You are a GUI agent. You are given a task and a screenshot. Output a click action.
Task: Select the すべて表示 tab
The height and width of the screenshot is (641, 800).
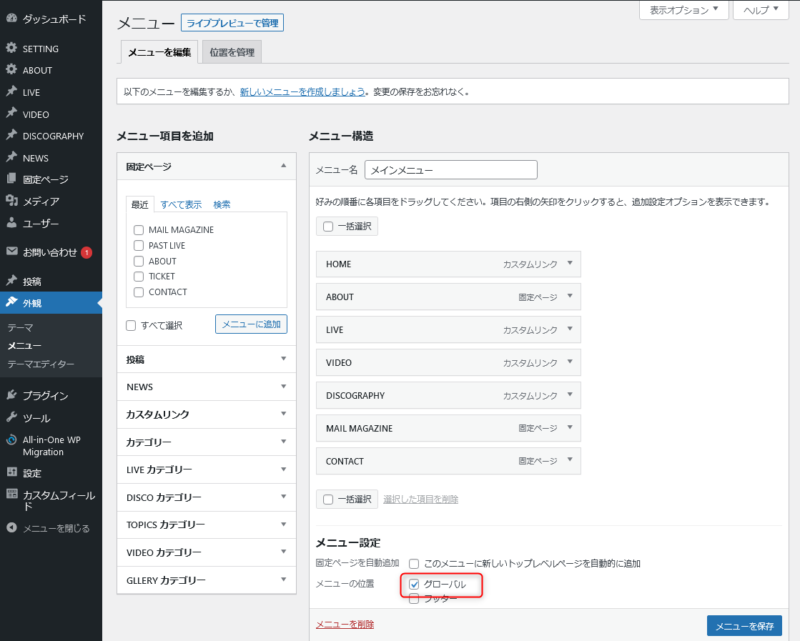pos(181,205)
